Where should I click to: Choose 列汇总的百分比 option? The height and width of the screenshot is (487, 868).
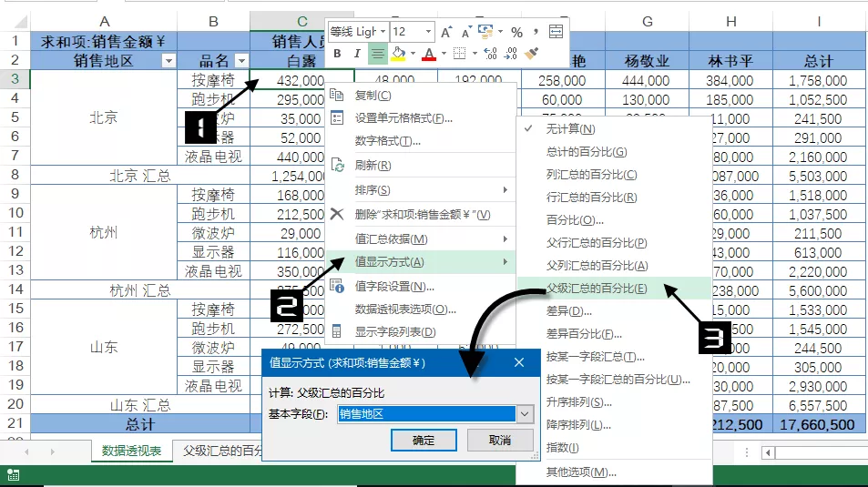614,175
